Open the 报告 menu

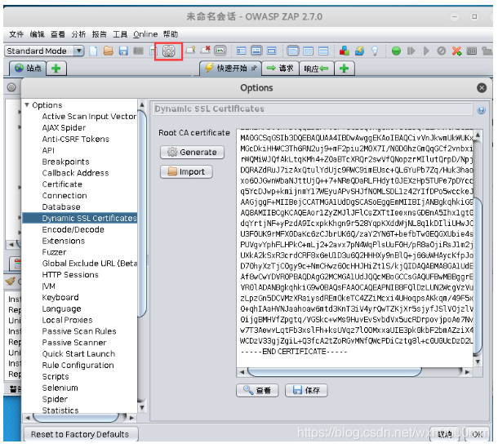point(99,34)
